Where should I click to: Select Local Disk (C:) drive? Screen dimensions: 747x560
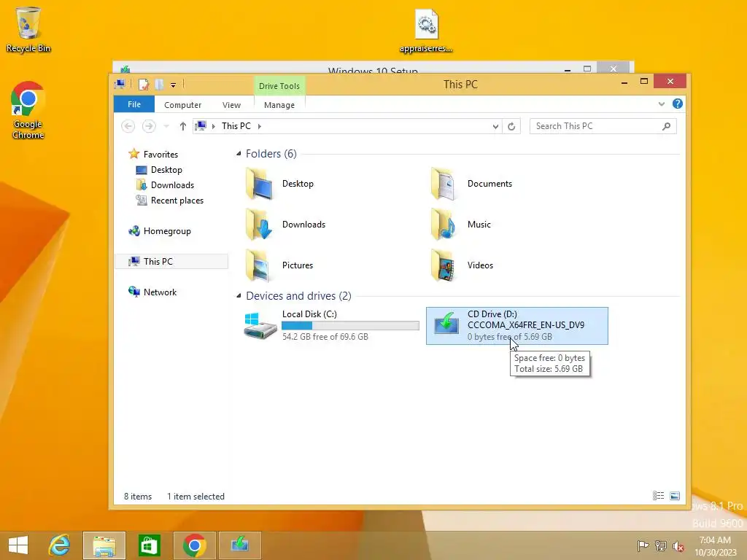331,326
